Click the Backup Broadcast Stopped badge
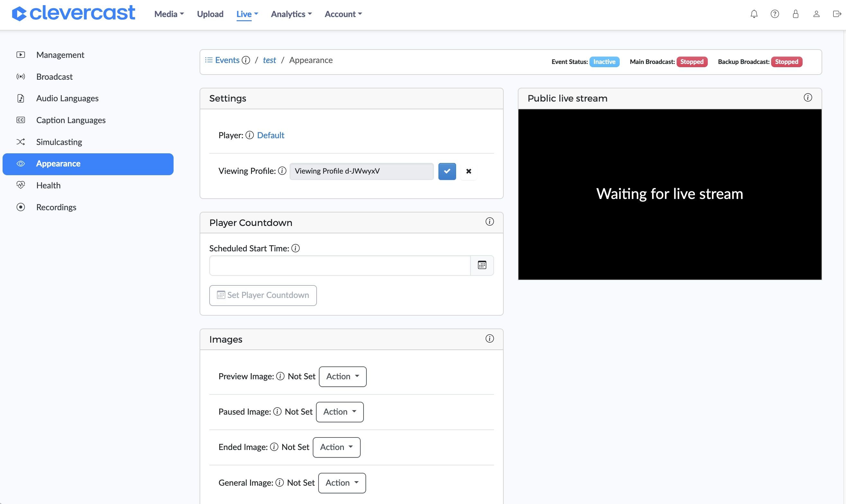Viewport: 846px width, 504px height. (x=786, y=61)
